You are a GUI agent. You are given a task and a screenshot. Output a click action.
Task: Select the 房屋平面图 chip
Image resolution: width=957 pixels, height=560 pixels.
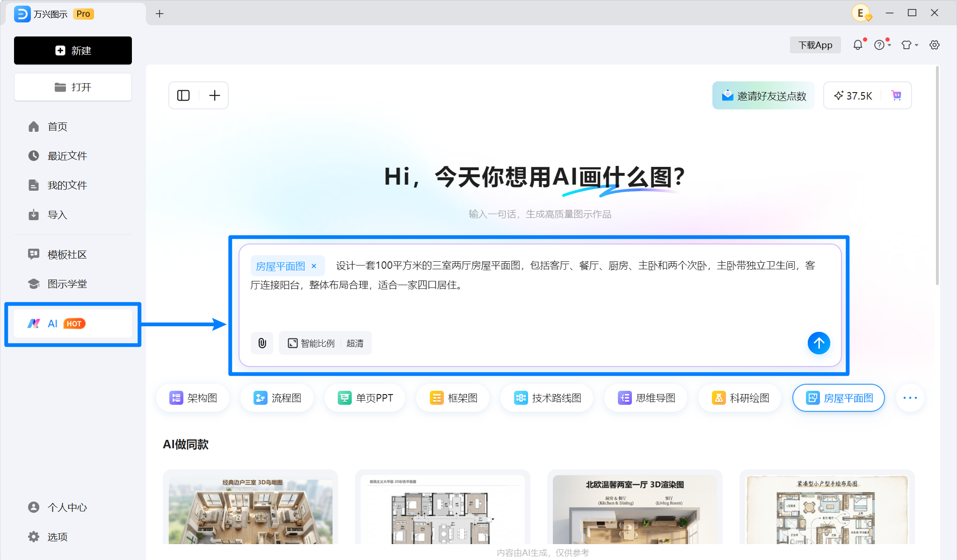click(x=839, y=398)
